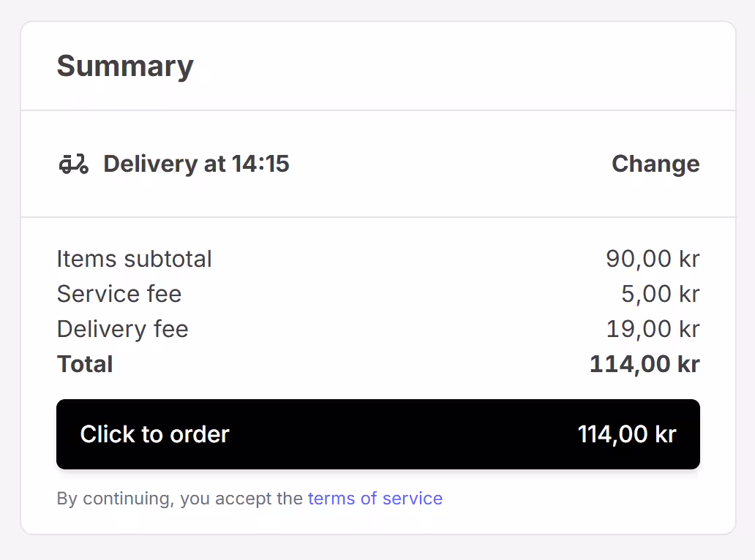Select the 5,00 kr service fee amount

tap(660, 294)
